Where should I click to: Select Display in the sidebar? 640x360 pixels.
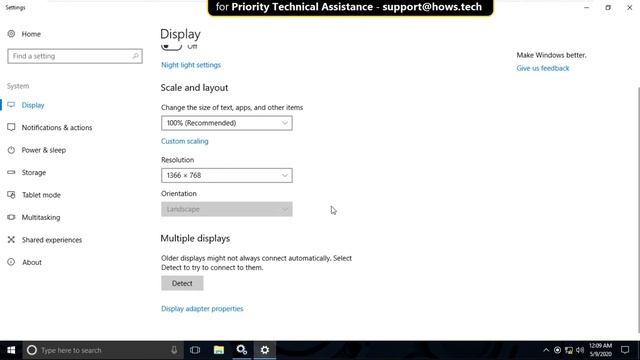pos(33,105)
